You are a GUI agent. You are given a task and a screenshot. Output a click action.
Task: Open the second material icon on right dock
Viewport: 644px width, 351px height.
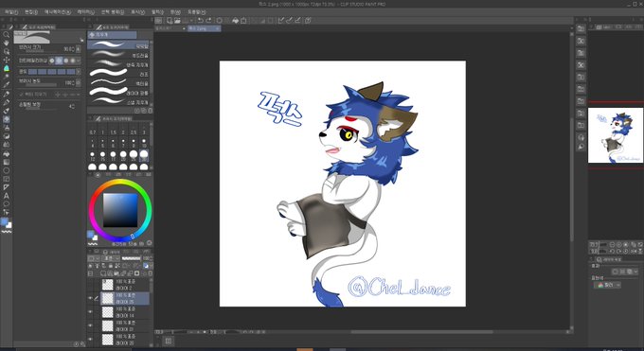click(x=581, y=41)
